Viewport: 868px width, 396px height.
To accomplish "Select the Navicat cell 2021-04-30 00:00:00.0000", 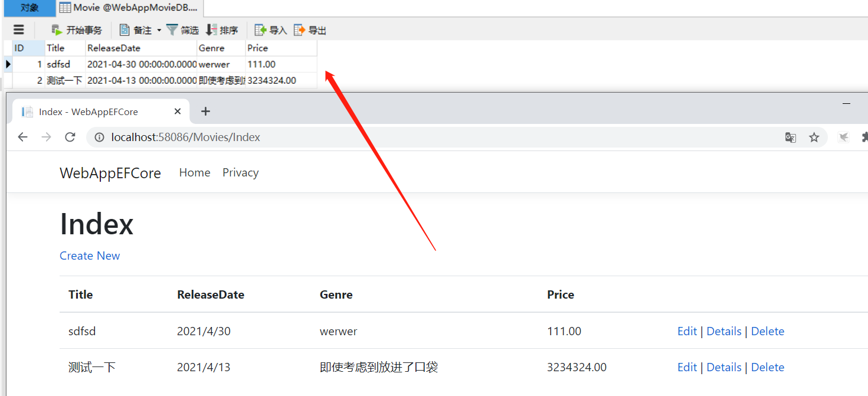I will click(x=141, y=64).
